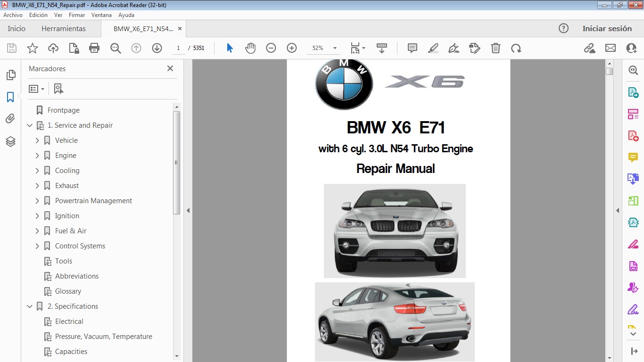Screen dimensions: 644x362
Task: Jump to the Frontpage bookmark
Action: 64,110
